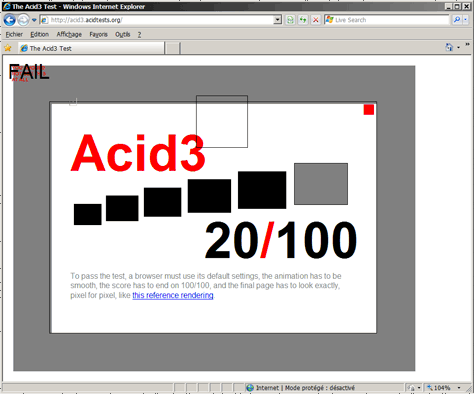Open the Edition menu
This screenshot has height=394, width=474.
point(39,34)
